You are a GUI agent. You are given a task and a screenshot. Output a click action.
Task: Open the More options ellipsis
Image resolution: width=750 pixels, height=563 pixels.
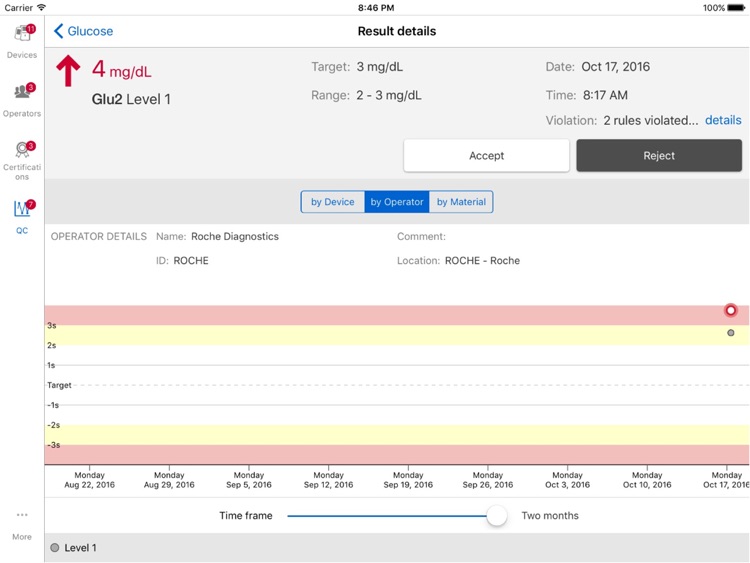tap(22, 515)
